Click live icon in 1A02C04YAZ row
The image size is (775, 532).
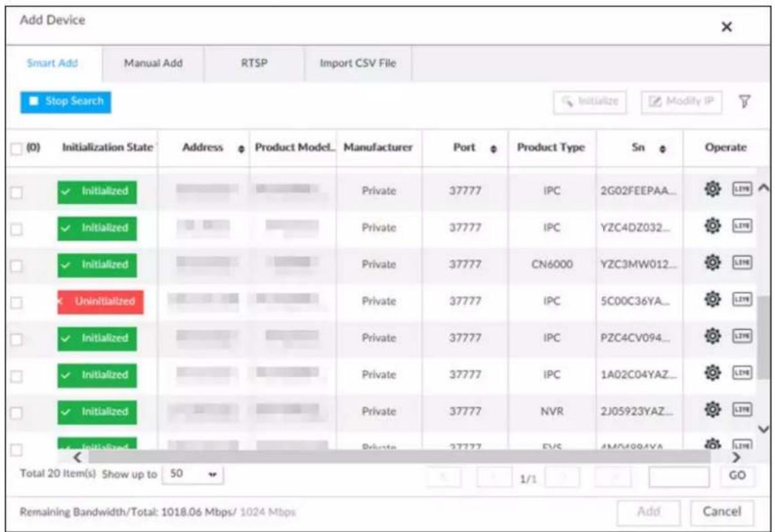[742, 373]
